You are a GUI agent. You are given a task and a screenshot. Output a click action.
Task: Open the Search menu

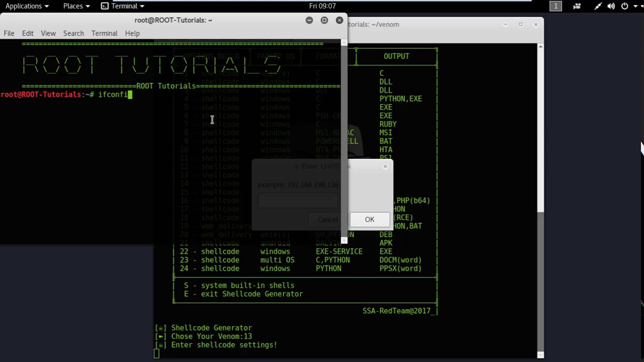pyautogui.click(x=73, y=33)
